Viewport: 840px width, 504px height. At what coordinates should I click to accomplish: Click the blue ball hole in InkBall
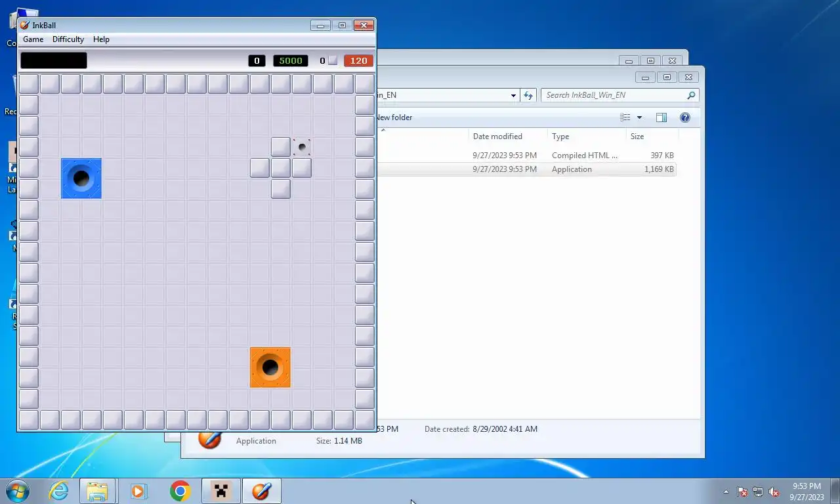coord(81,178)
